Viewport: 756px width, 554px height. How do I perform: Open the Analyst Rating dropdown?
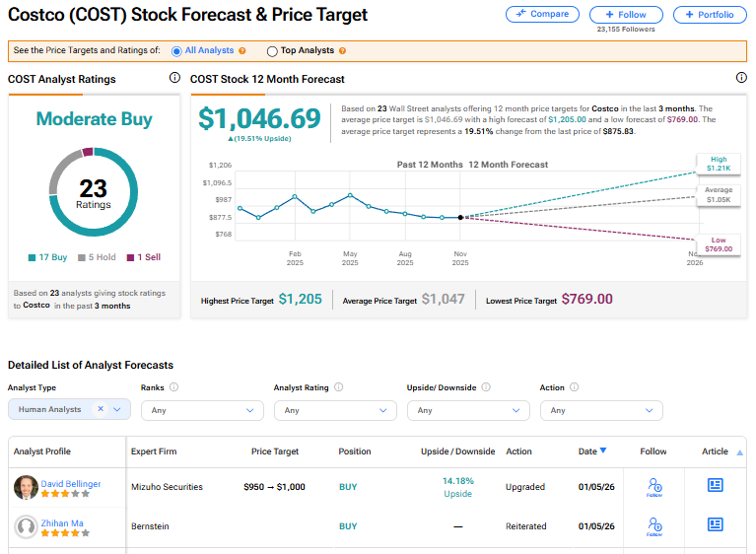pyautogui.click(x=335, y=410)
